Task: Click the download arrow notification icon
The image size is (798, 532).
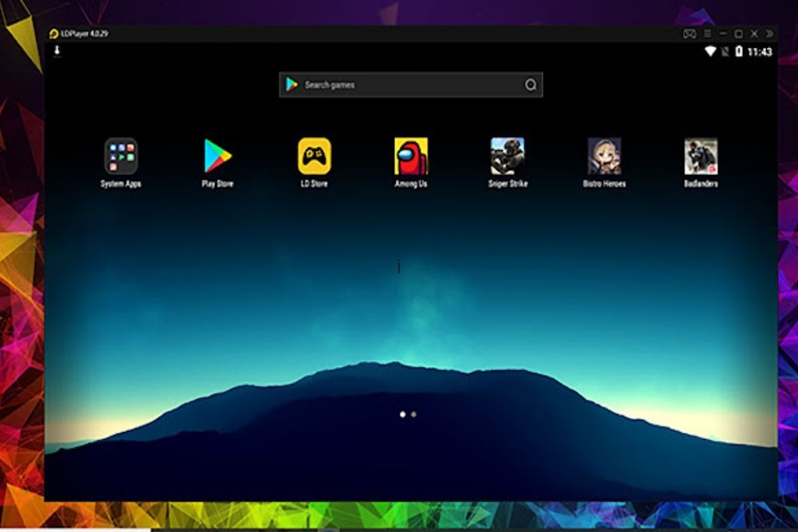Action: pos(57,51)
